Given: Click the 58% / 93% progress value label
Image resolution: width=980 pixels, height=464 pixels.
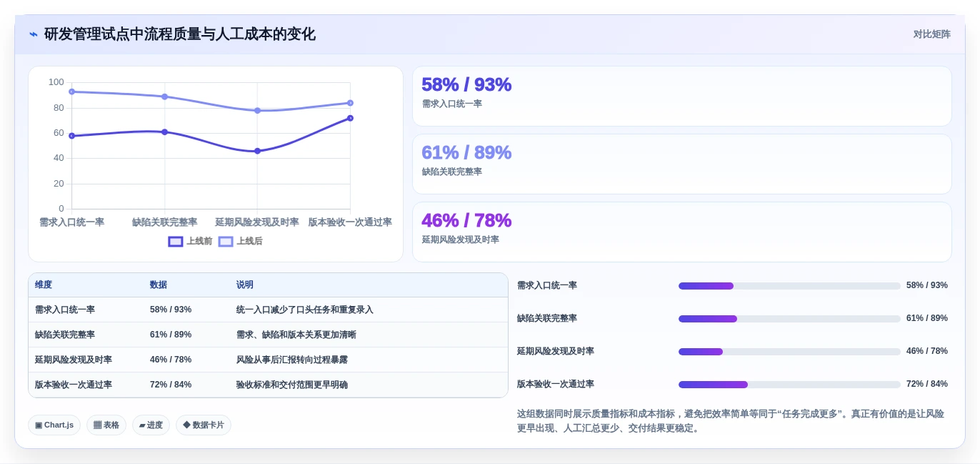Looking at the screenshot, I should (x=927, y=285).
